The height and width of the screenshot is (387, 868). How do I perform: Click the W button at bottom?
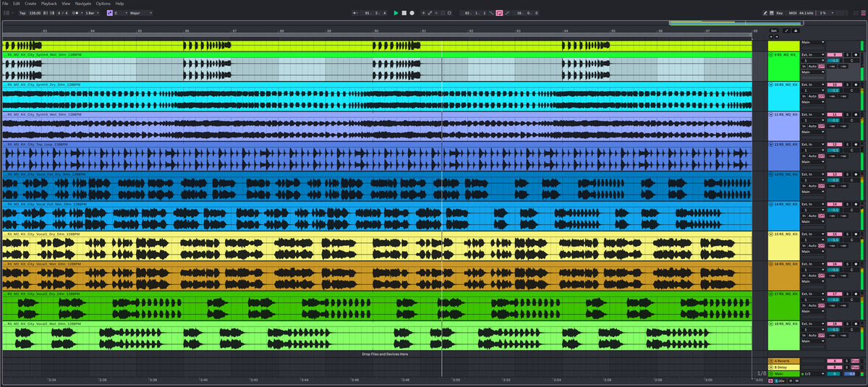[796, 380]
